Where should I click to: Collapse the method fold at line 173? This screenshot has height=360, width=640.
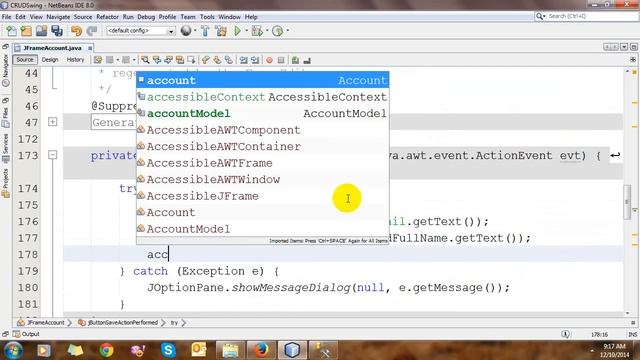point(53,155)
